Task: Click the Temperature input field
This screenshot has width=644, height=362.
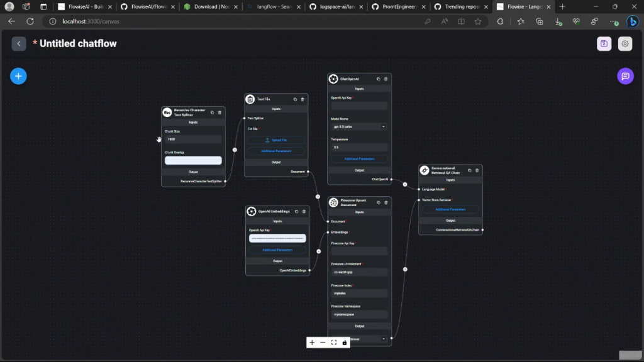Action: 359,147
